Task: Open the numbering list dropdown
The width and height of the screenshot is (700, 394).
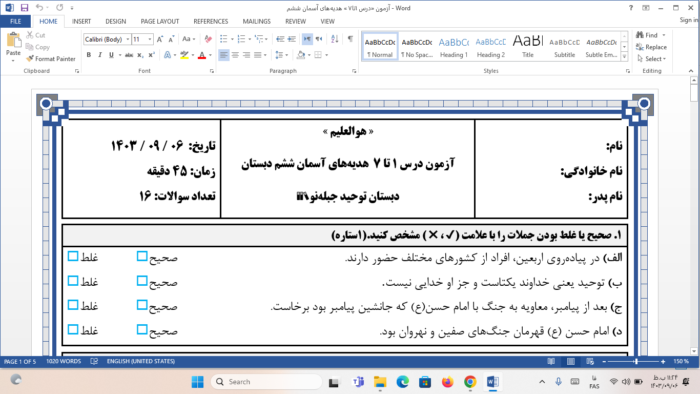Action: point(249,39)
